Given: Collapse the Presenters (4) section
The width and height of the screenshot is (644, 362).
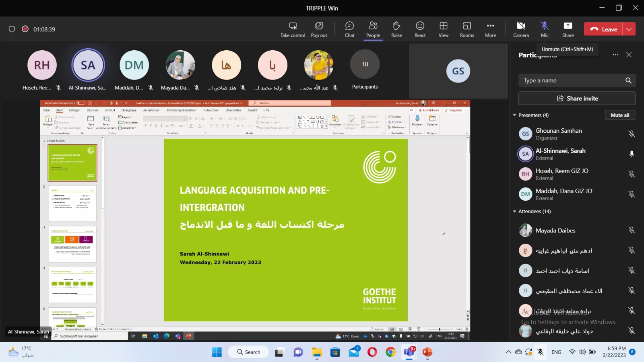Looking at the screenshot, I should pos(514,115).
